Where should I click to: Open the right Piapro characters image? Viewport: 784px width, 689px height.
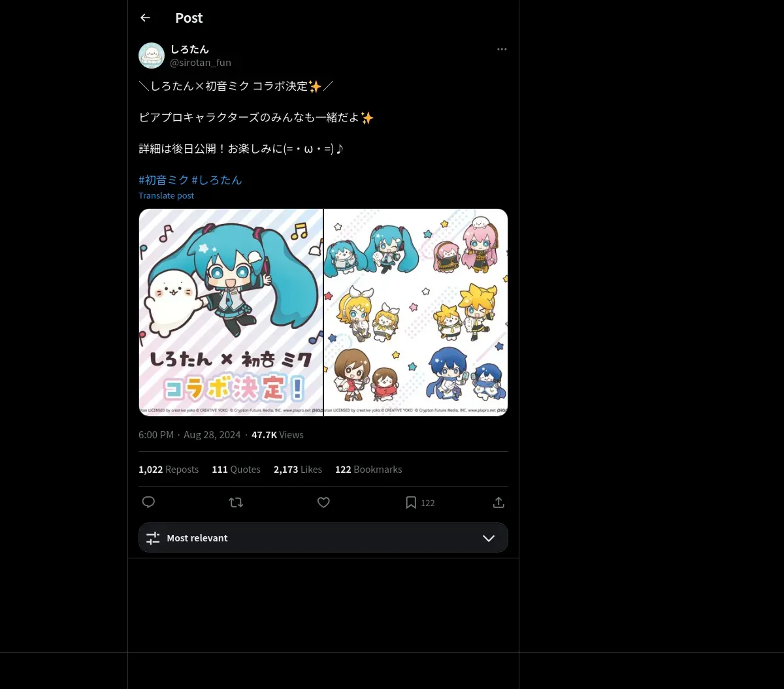416,312
